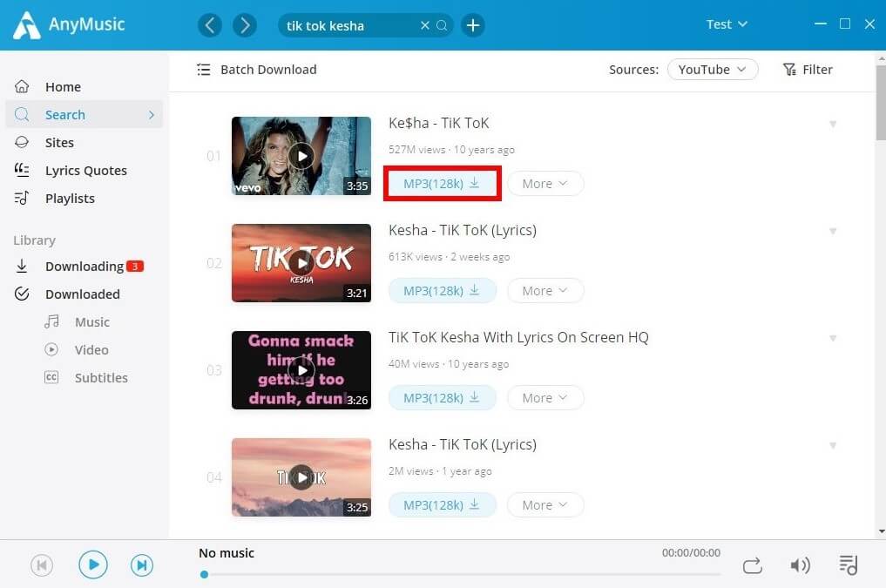Viewport: 886px width, 588px height.
Task: Run the search with the magnifier icon
Action: tap(442, 25)
